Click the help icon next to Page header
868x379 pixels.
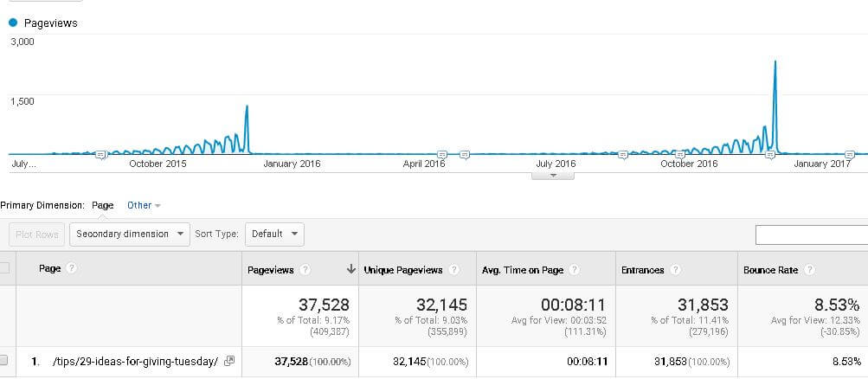[72, 269]
